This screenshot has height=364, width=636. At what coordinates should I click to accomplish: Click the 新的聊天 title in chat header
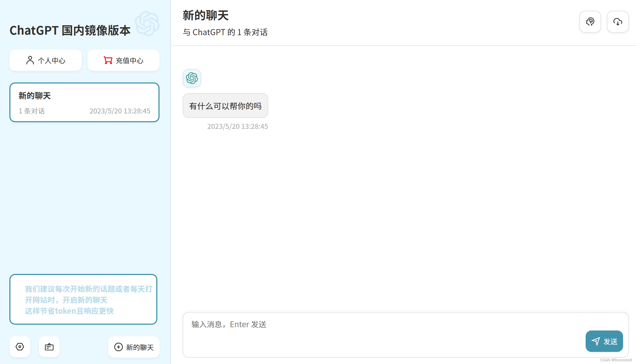[206, 15]
